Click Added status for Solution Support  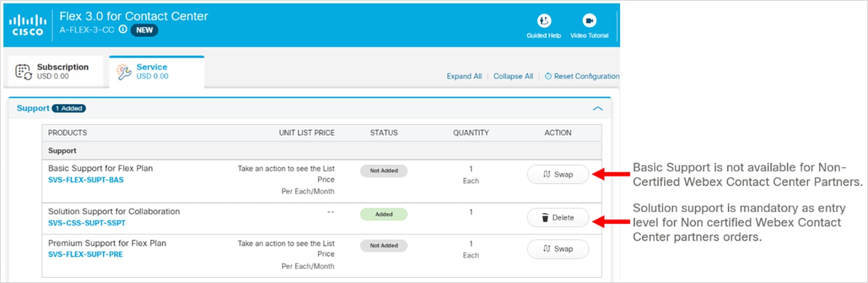[384, 214]
